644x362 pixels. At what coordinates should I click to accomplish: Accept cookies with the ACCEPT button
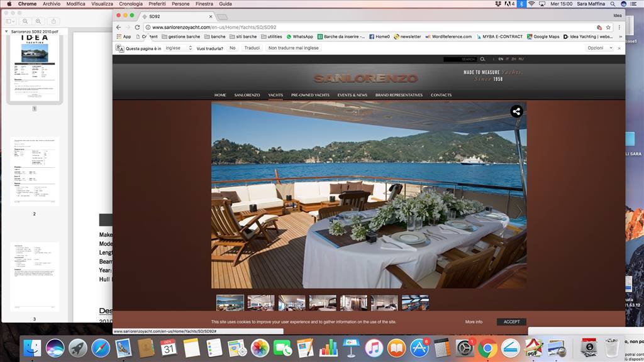(511, 322)
